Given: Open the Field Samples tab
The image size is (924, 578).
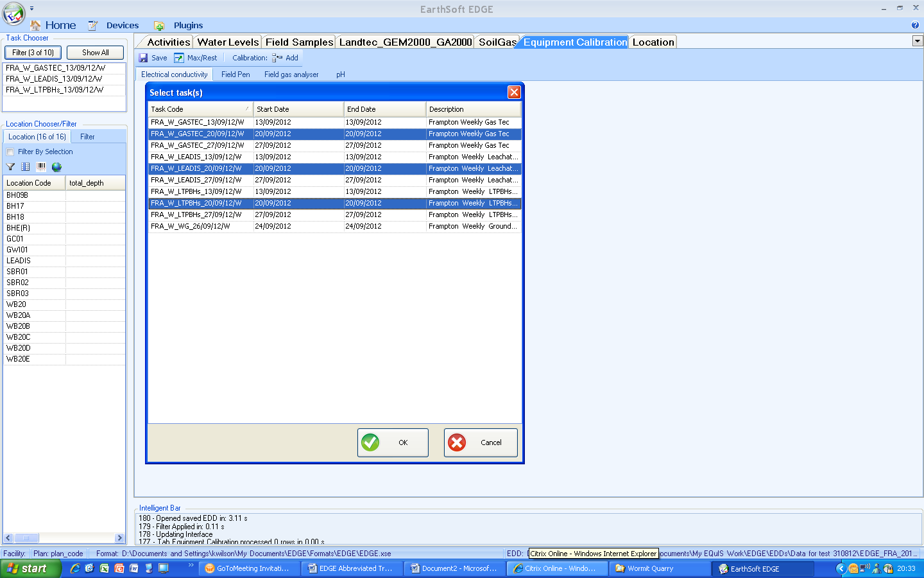Looking at the screenshot, I should coord(299,42).
